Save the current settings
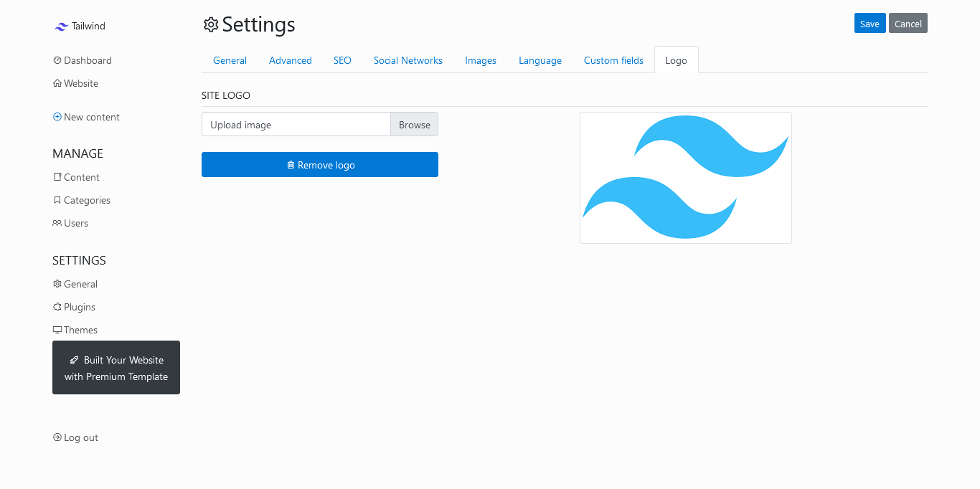Image resolution: width=980 pixels, height=489 pixels. 870,23
